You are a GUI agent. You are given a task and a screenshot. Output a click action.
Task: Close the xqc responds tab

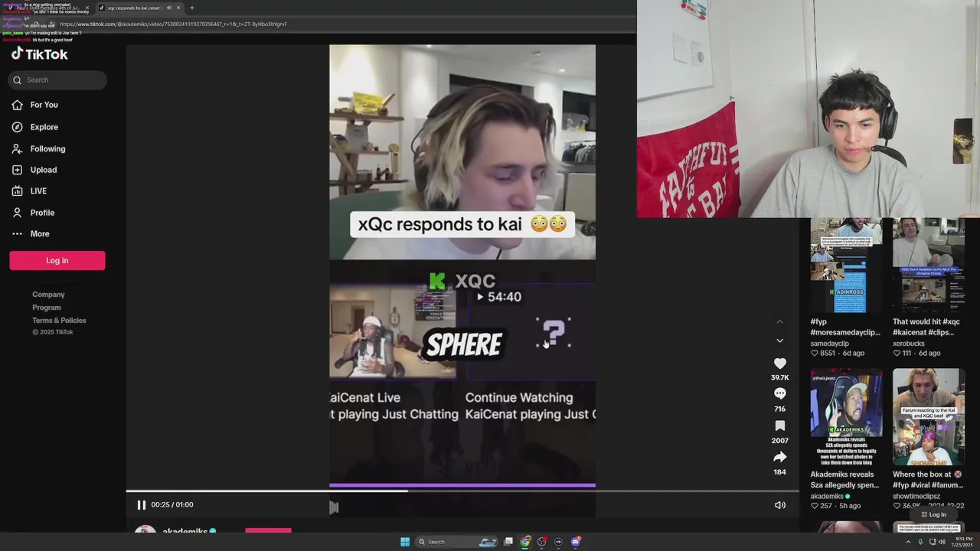178,8
